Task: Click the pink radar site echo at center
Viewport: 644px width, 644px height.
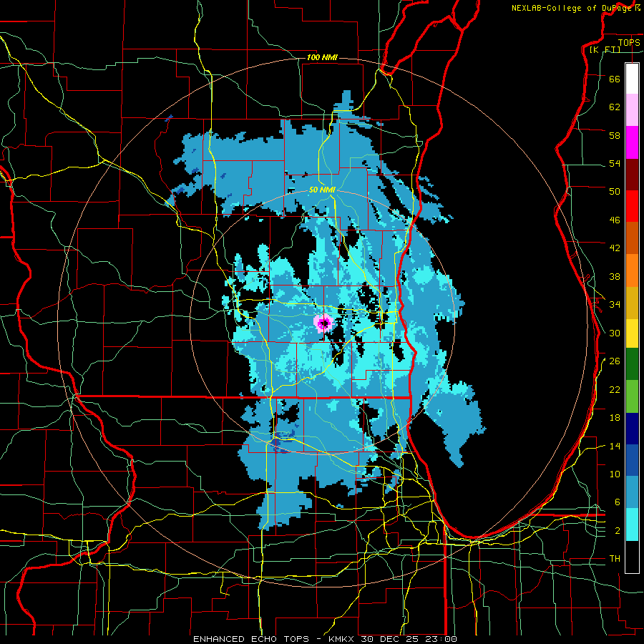Action: pyautogui.click(x=323, y=323)
